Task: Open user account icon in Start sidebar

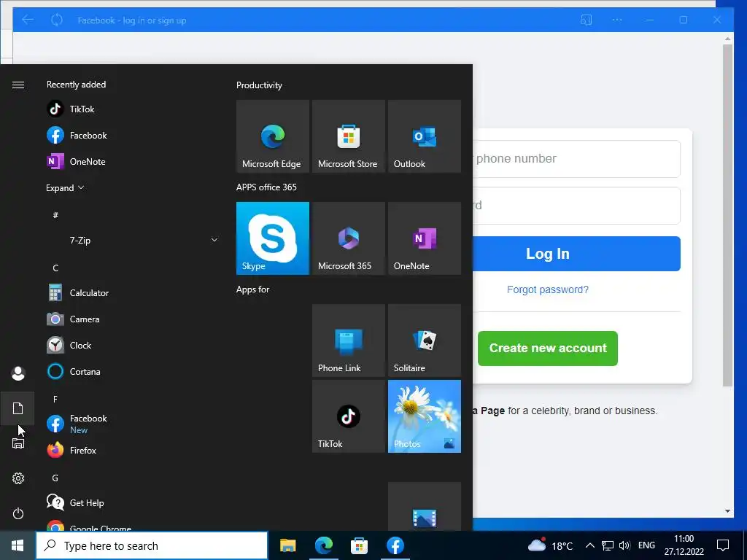Action: click(18, 373)
